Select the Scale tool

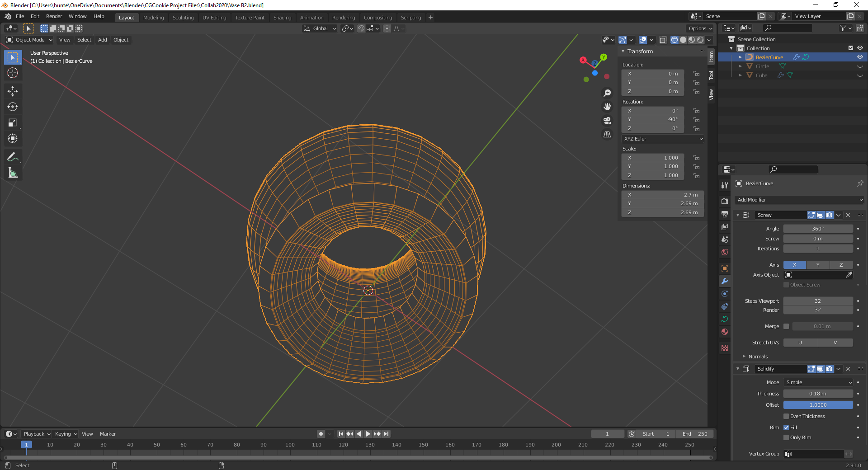13,123
